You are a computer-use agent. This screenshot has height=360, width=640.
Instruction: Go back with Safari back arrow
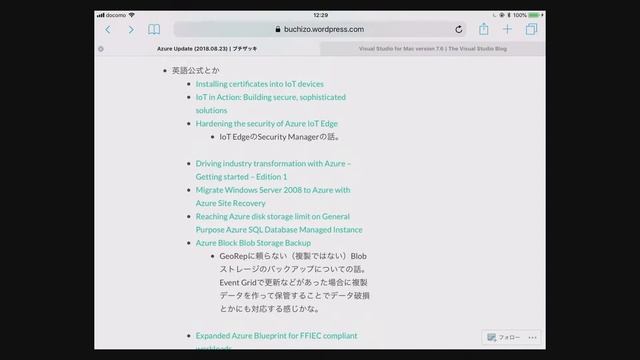click(x=108, y=29)
